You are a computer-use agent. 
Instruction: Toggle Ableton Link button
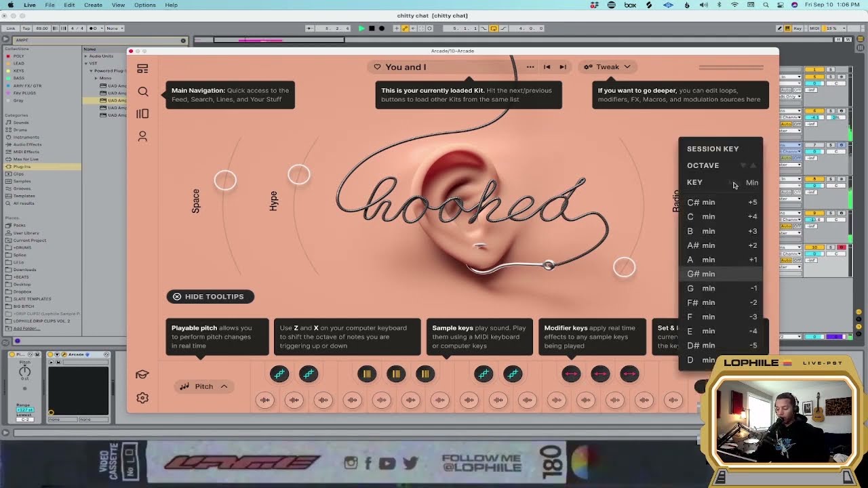click(11, 28)
